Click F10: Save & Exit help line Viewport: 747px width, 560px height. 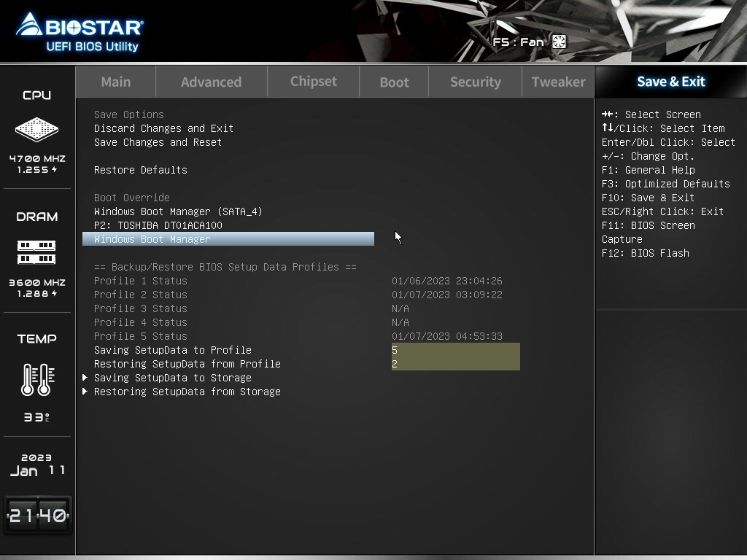pos(648,198)
